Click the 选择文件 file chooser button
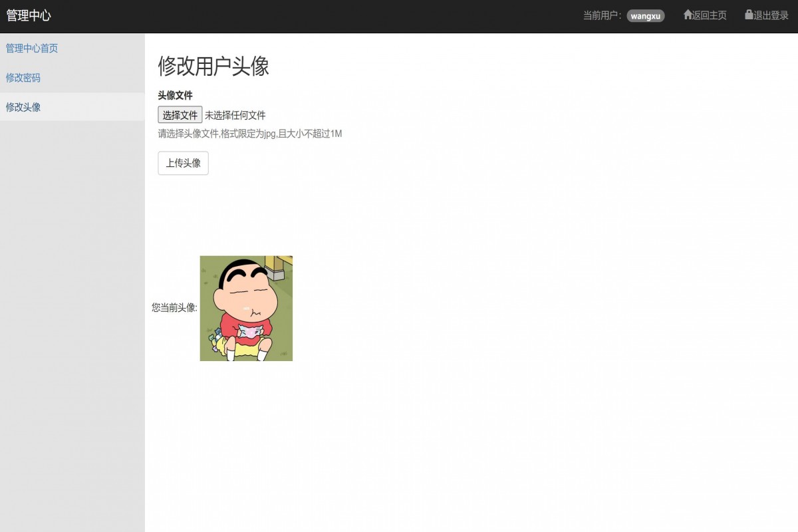 tap(180, 115)
